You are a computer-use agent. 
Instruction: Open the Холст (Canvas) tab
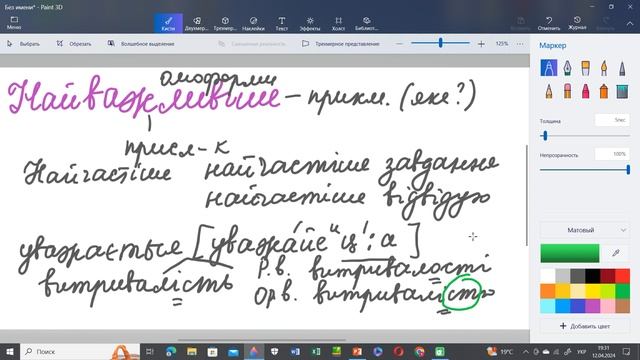click(x=338, y=23)
